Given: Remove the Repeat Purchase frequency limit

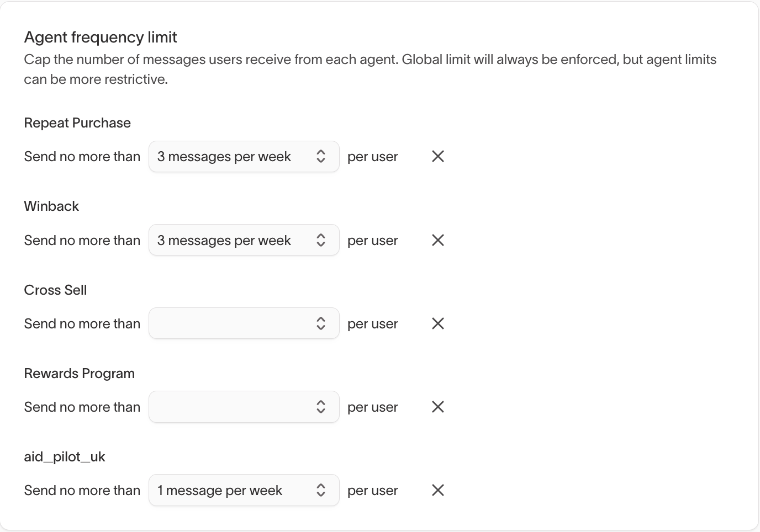Looking at the screenshot, I should 437,156.
